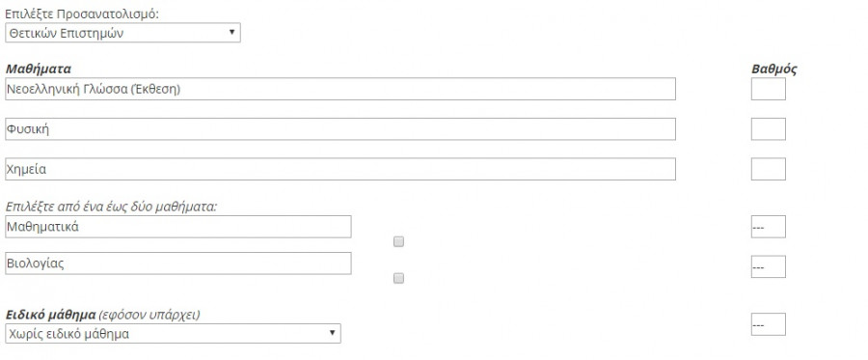
Task: Focus the grade box for Νεοελληνική Γλώσσα
Action: pos(769,89)
